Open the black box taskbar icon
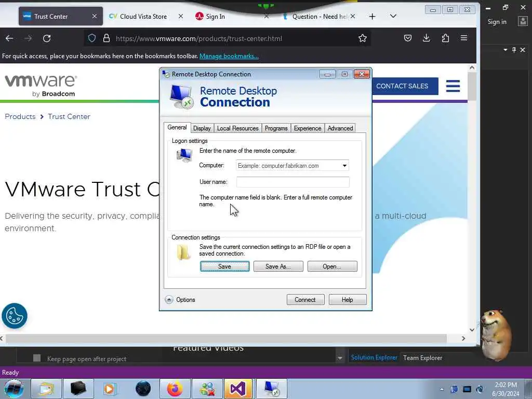The image size is (532, 399). tap(78, 389)
